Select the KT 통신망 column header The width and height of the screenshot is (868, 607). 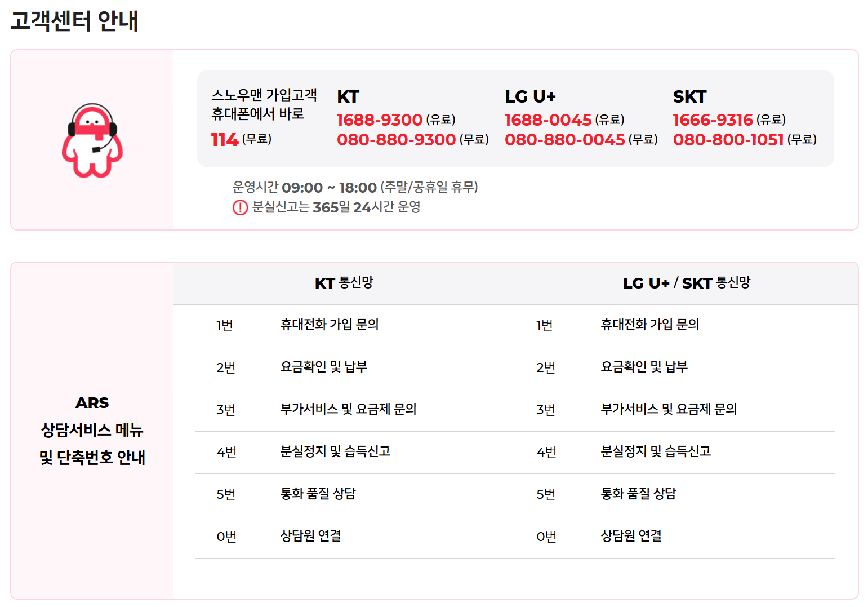point(344,283)
